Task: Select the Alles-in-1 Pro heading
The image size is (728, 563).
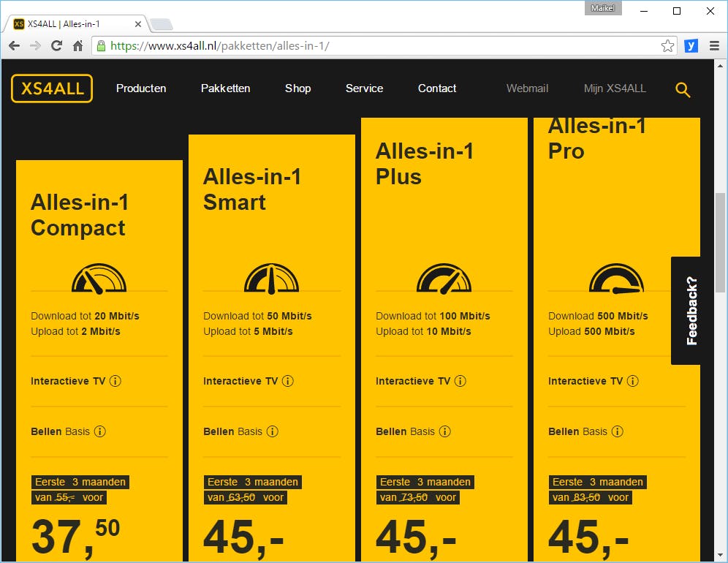Action: point(597,138)
